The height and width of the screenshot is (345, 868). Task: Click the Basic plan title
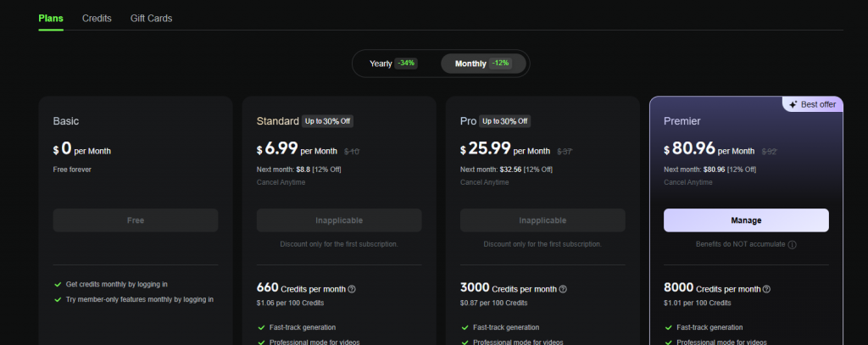pos(66,120)
